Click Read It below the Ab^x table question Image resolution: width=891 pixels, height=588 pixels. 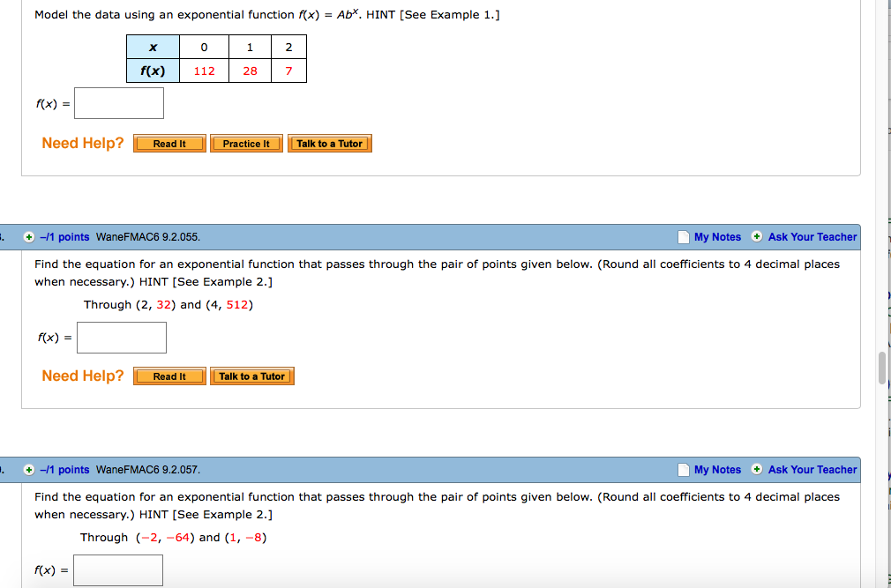[169, 144]
